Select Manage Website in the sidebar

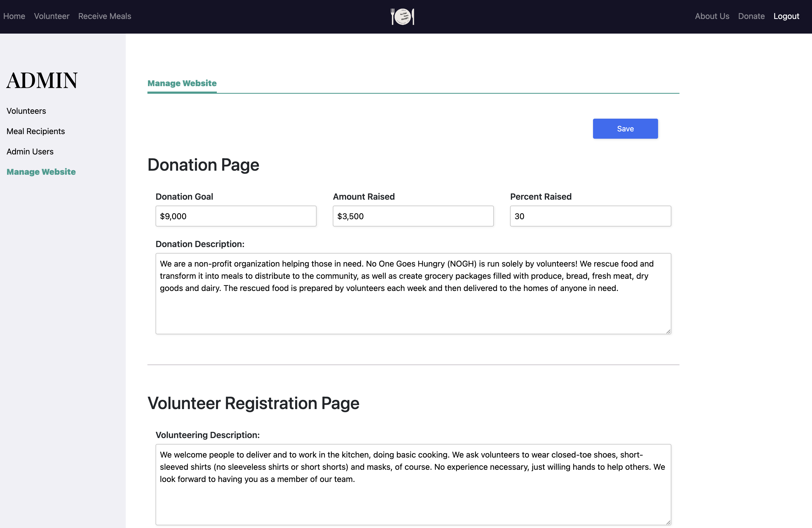41,171
